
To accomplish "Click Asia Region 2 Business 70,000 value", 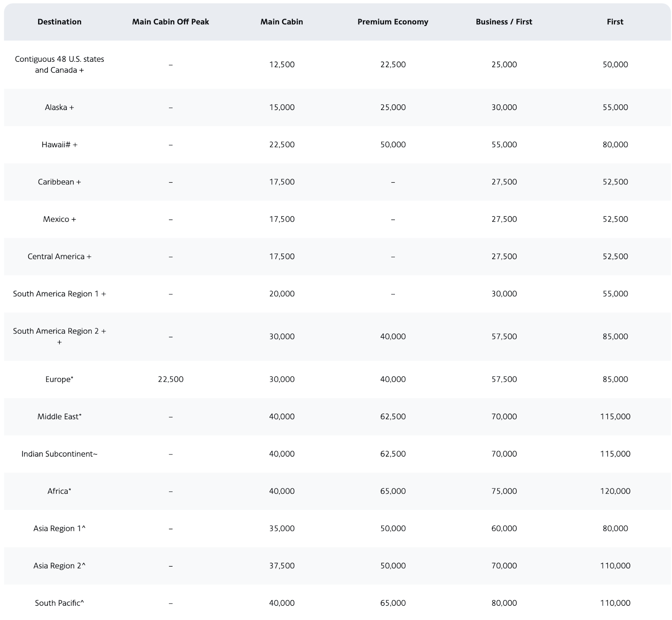I will pyautogui.click(x=504, y=566).
